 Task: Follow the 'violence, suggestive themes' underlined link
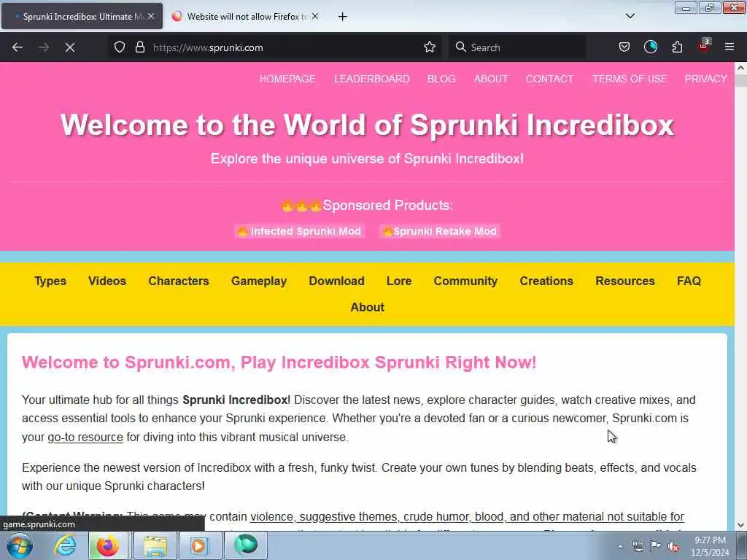(467, 517)
